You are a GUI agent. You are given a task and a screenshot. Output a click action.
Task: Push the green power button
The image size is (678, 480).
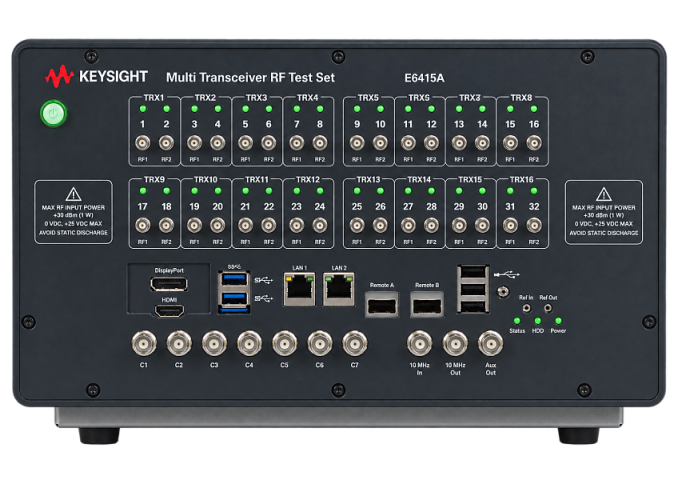[x=53, y=114]
